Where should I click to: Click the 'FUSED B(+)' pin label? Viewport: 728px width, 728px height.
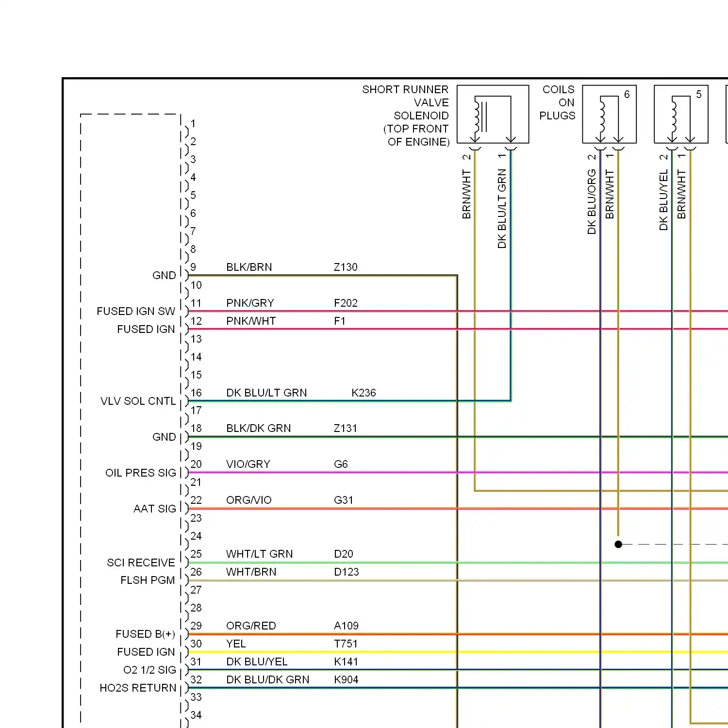tap(146, 634)
